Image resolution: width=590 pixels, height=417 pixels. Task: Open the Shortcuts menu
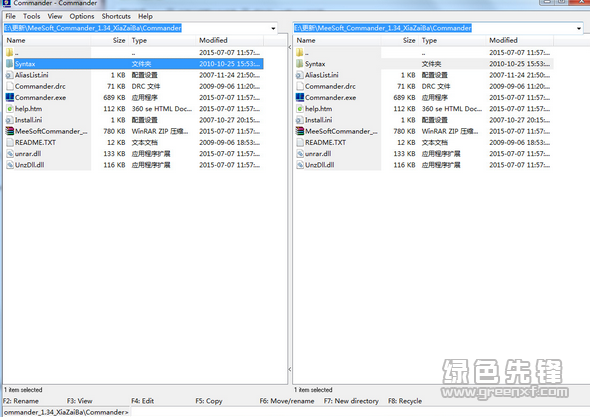click(x=116, y=16)
